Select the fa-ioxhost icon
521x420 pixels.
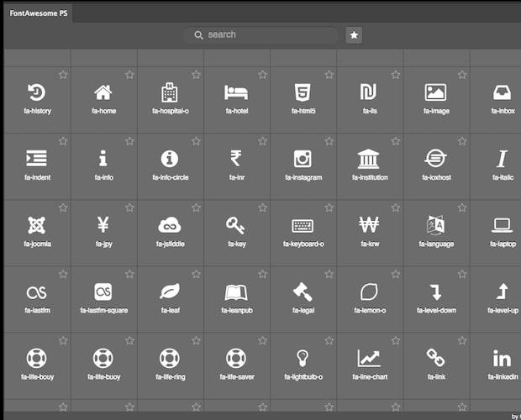[435, 159]
